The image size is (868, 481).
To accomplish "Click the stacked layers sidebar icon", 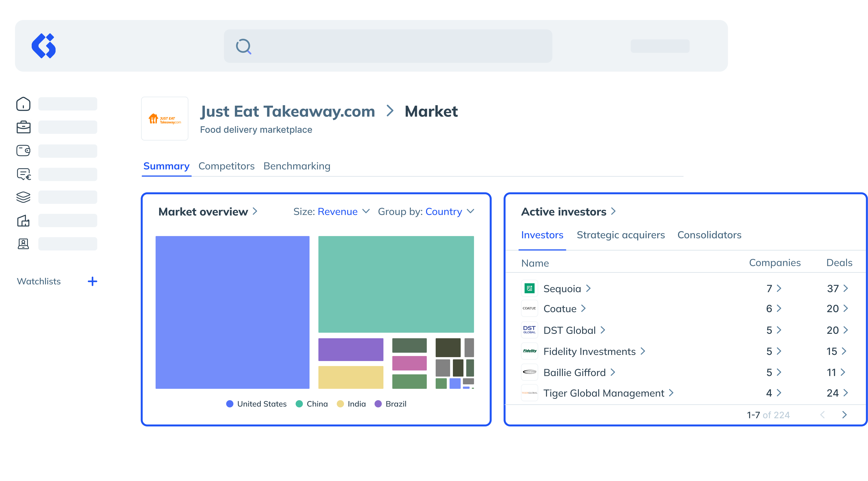I will click(x=23, y=197).
